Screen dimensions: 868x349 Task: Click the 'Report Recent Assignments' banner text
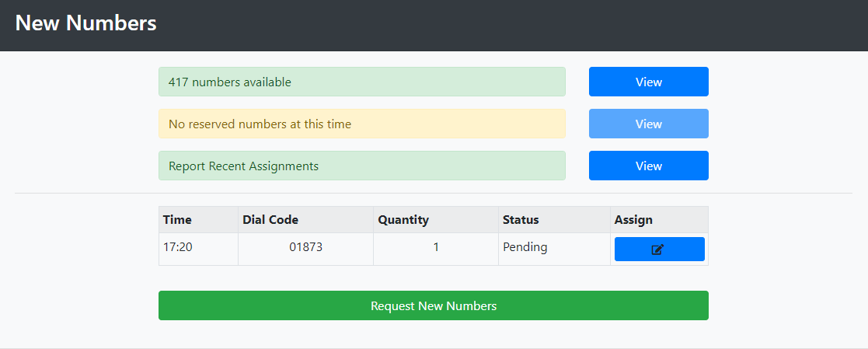click(243, 166)
